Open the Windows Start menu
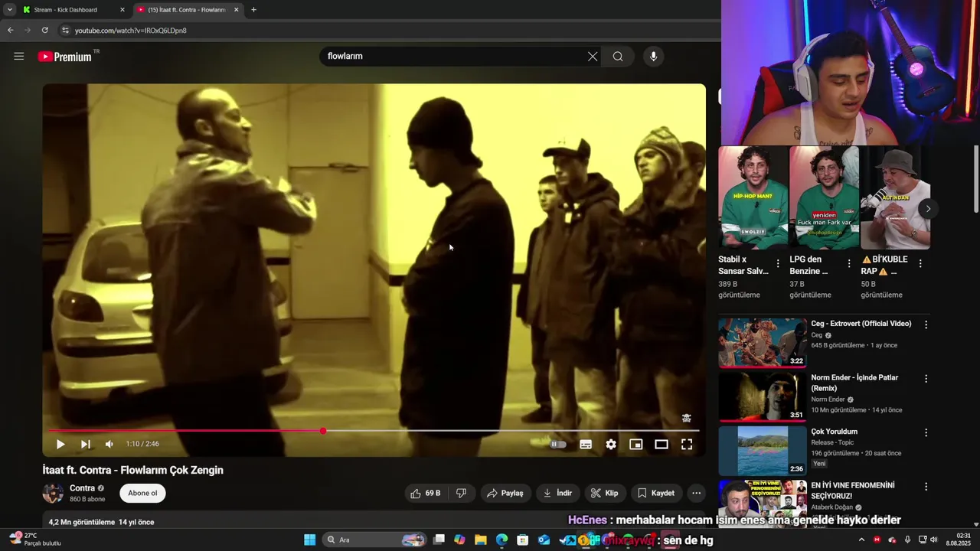 (x=309, y=540)
